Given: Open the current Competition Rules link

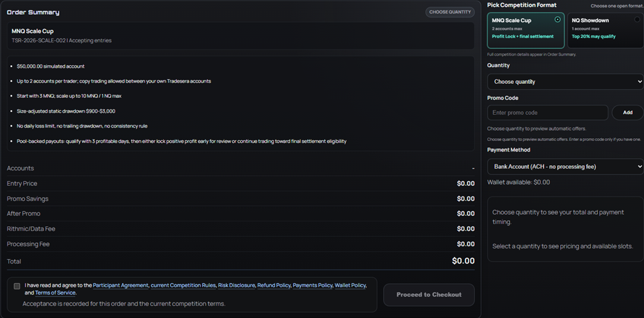Looking at the screenshot, I should (183, 285).
